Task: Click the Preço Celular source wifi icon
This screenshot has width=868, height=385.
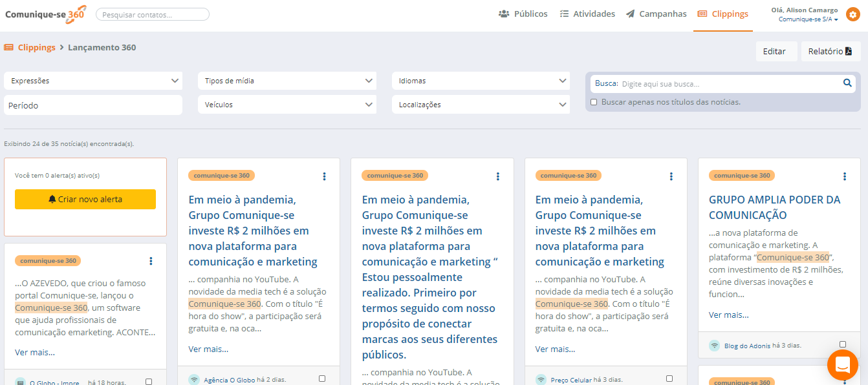Action: pos(541,379)
